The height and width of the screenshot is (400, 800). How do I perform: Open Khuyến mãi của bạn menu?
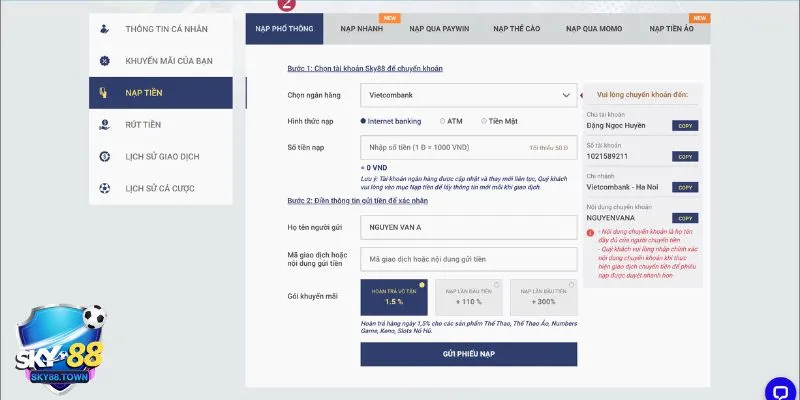[x=161, y=61]
